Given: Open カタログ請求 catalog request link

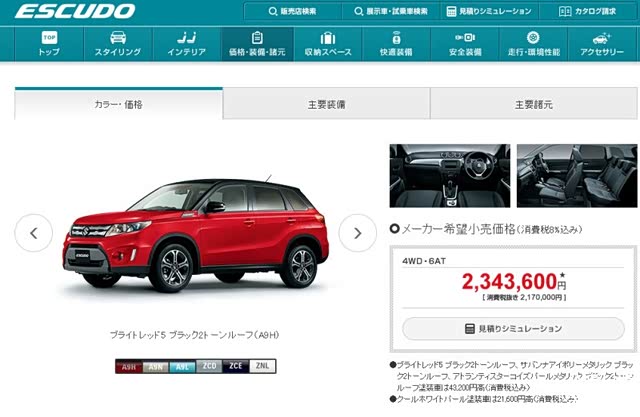Looking at the screenshot, I should coord(587,11).
